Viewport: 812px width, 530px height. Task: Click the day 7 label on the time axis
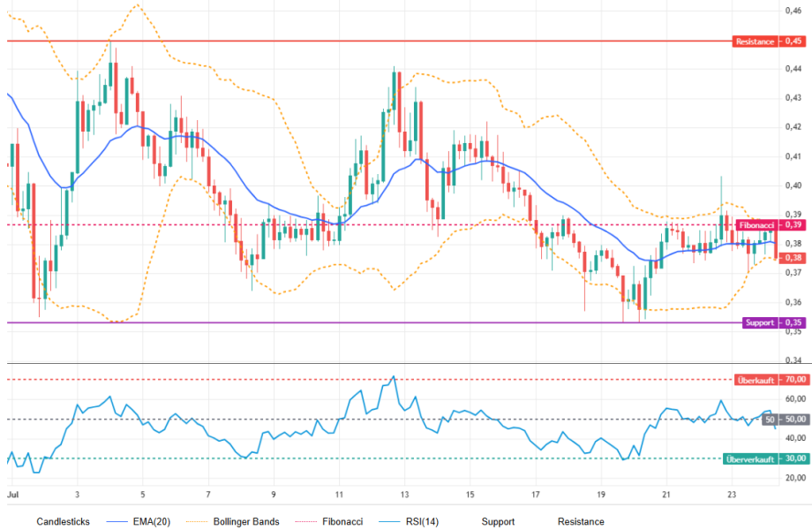[x=208, y=495]
